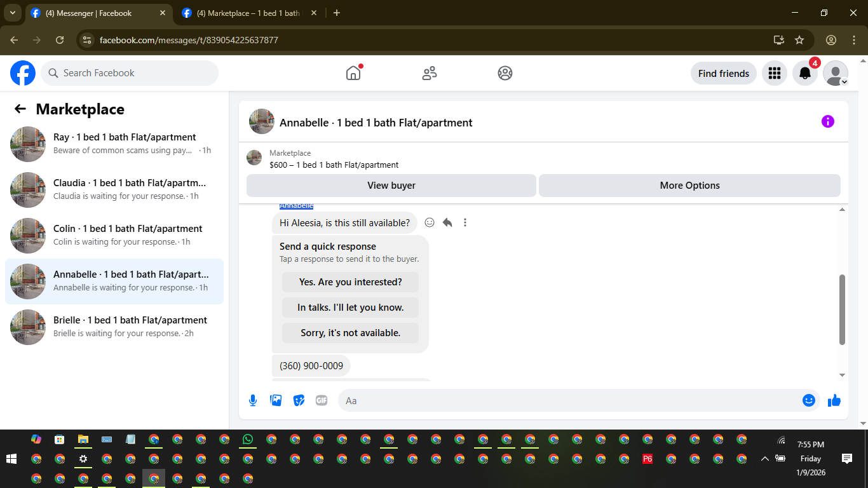Open the notifications bell
The height and width of the screenshot is (488, 868).
pyautogui.click(x=805, y=73)
